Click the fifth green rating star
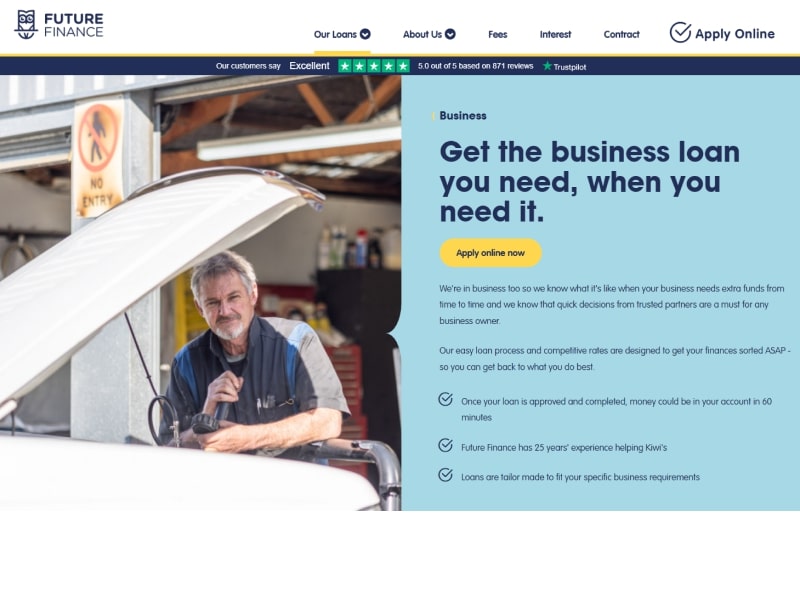The image size is (800, 600). (403, 66)
